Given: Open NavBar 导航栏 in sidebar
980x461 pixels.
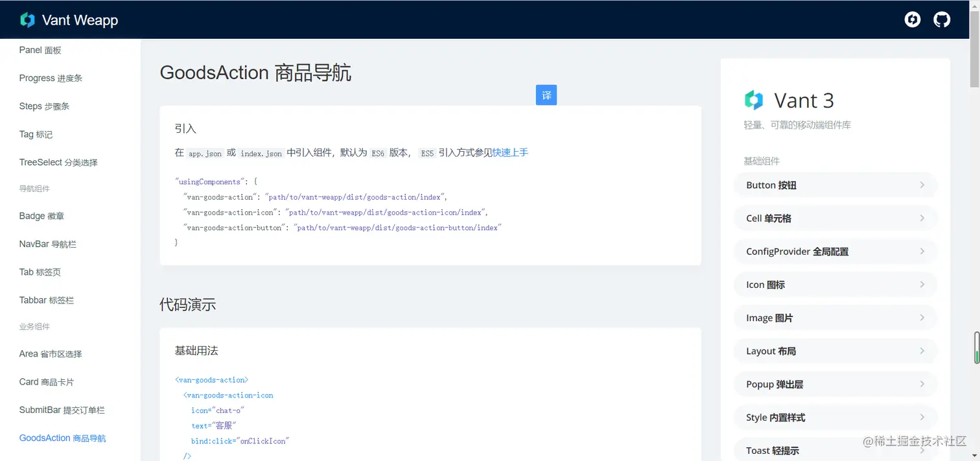Looking at the screenshot, I should tap(47, 244).
